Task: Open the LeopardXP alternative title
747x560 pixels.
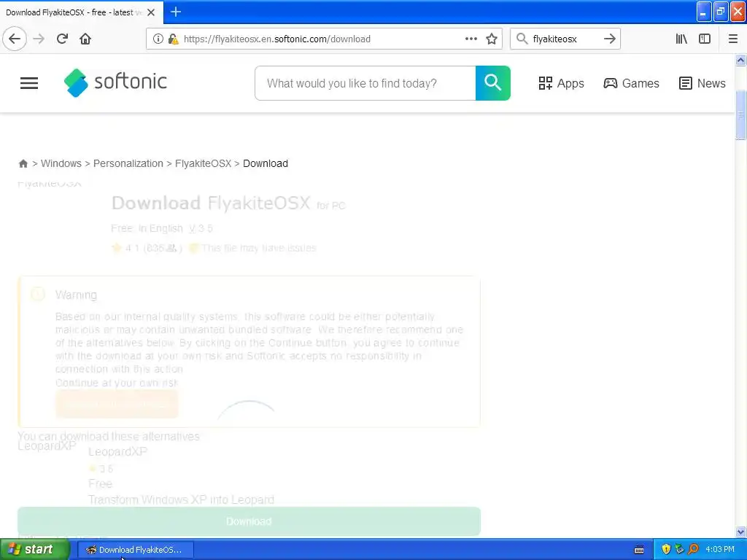Action: click(x=117, y=452)
